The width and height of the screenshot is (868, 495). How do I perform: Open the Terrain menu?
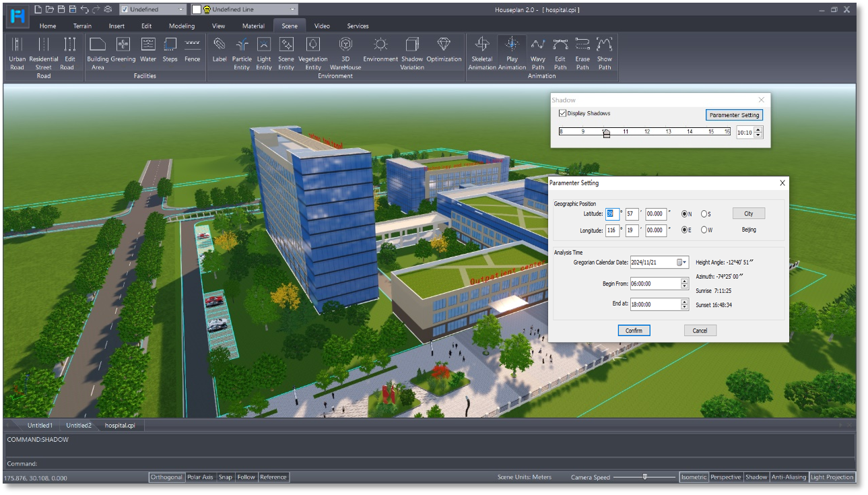click(81, 26)
